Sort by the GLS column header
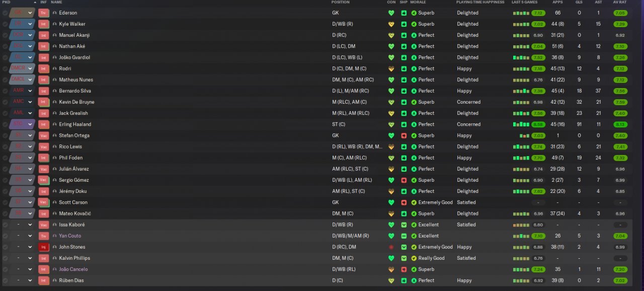This screenshot has height=291, width=644. (x=579, y=3)
